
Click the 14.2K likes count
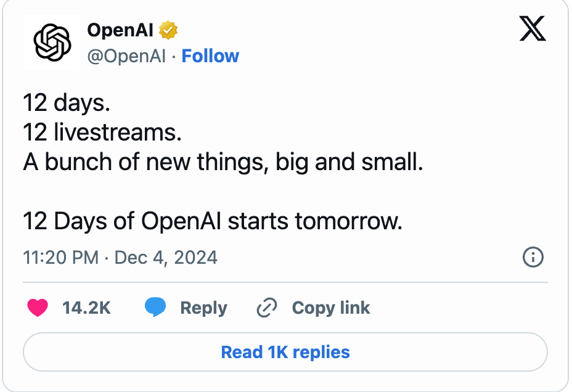pos(86,308)
